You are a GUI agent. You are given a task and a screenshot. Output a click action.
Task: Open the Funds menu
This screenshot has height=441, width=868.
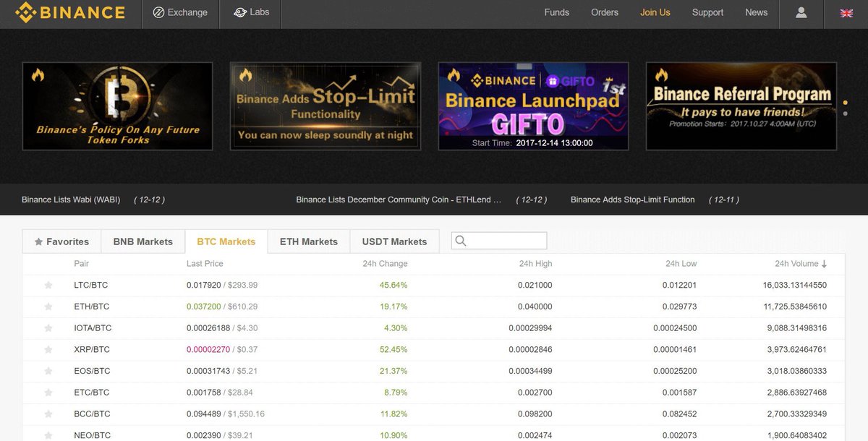pos(557,12)
